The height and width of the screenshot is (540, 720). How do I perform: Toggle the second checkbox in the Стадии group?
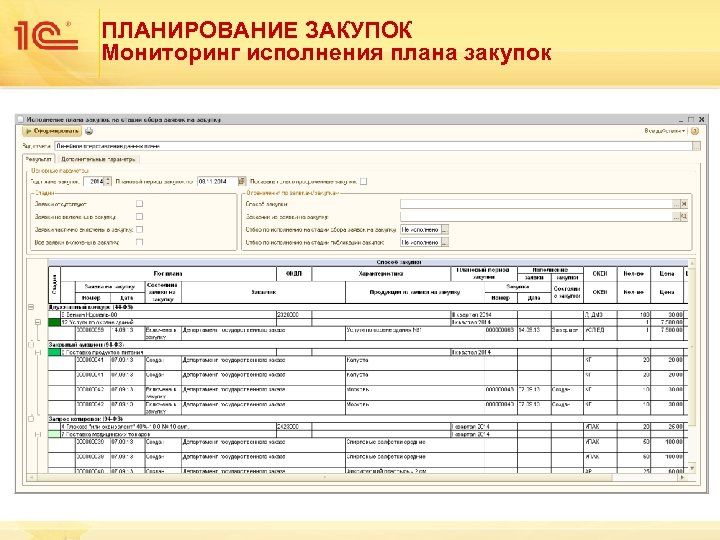coord(140,216)
